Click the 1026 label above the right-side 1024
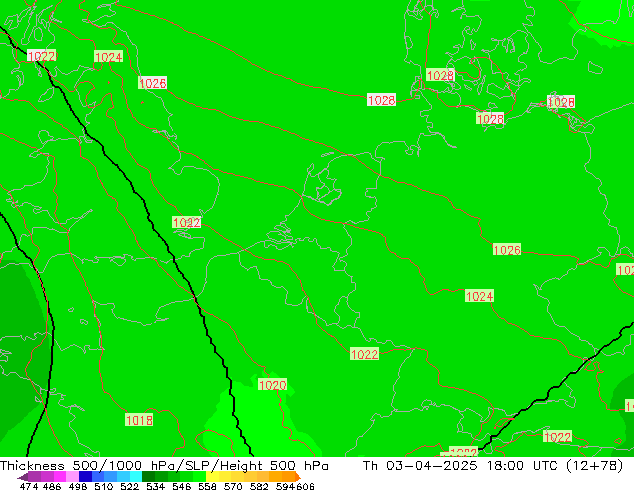 tap(507, 250)
